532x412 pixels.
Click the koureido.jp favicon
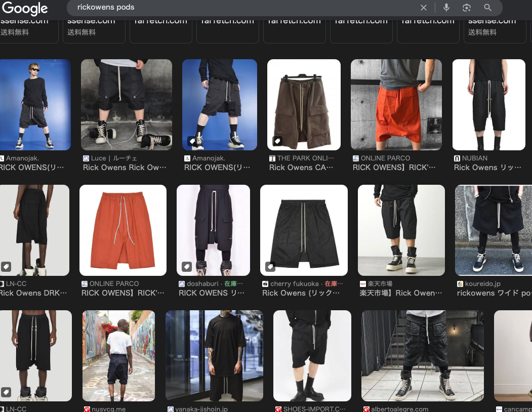(x=460, y=284)
